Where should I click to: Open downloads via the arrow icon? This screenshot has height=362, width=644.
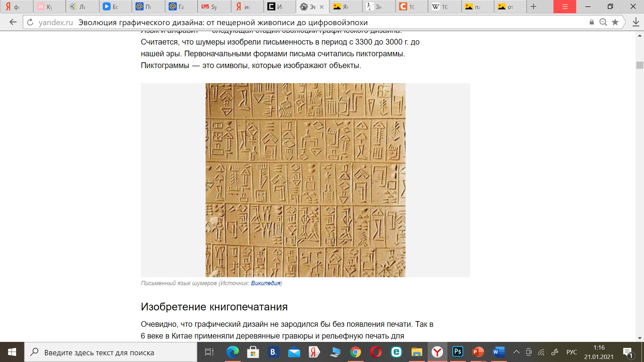pyautogui.click(x=636, y=22)
